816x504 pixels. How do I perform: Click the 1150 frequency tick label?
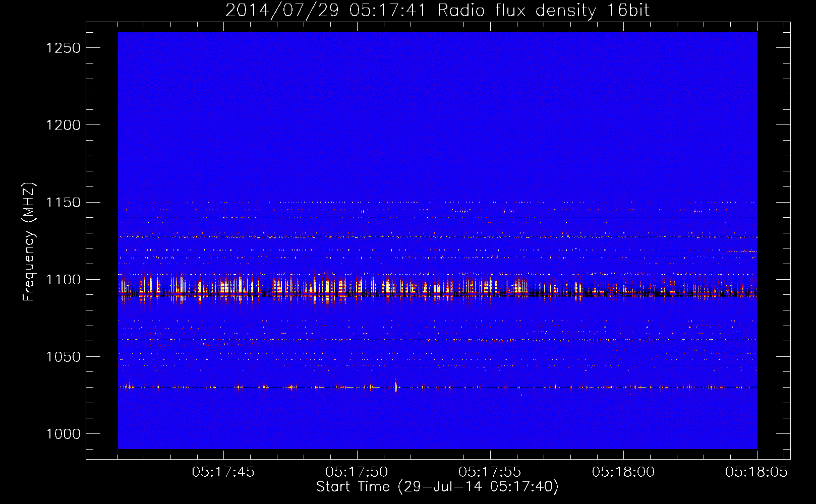pyautogui.click(x=64, y=203)
